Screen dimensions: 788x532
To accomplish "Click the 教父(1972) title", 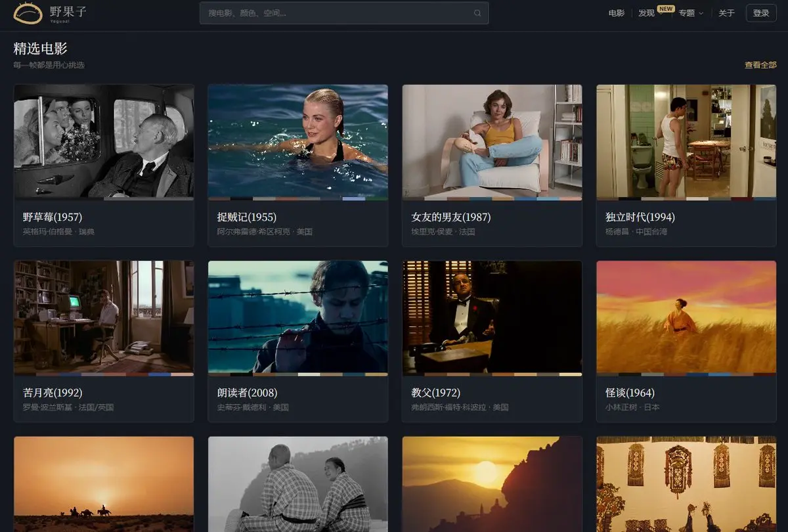I will [436, 393].
